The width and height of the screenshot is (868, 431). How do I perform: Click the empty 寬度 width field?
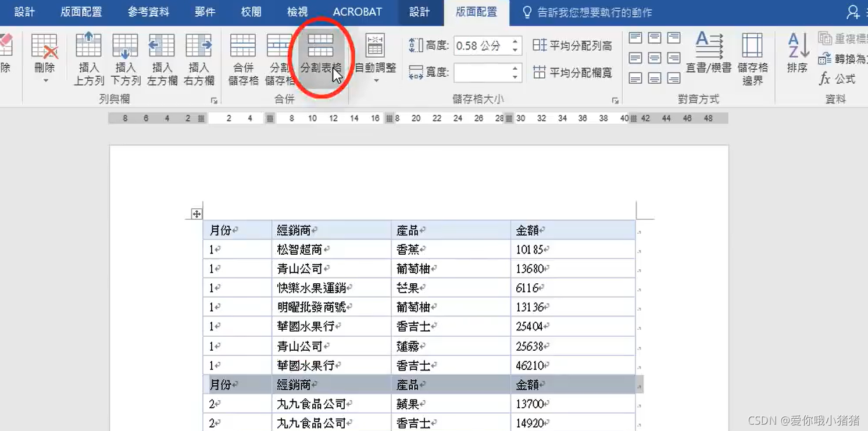click(x=481, y=72)
